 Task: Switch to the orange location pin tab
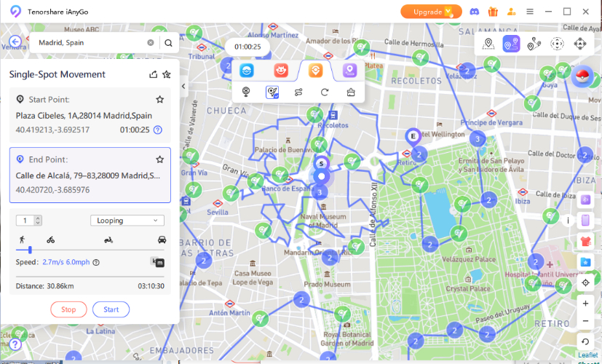point(315,71)
